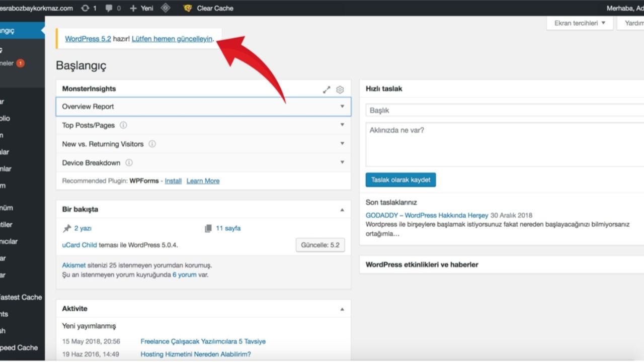Image resolution: width=644 pixels, height=362 pixels.
Task: Open the 2 yazı link
Action: click(83, 228)
